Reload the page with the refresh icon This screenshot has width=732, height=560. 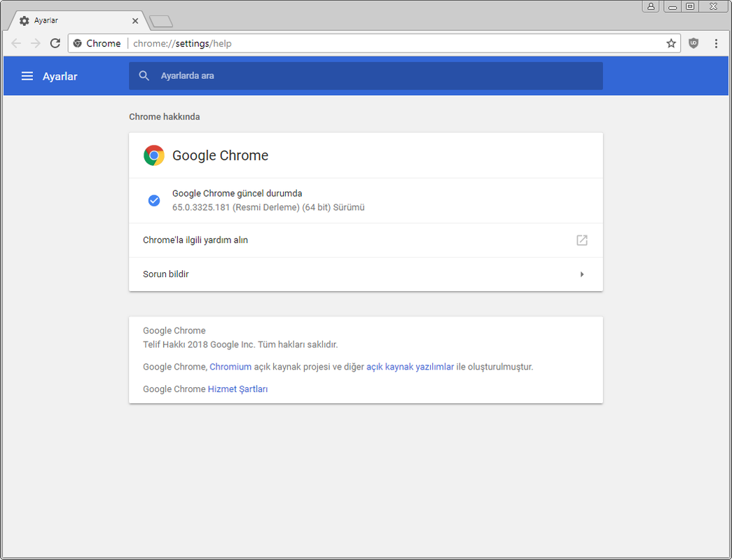(x=55, y=43)
